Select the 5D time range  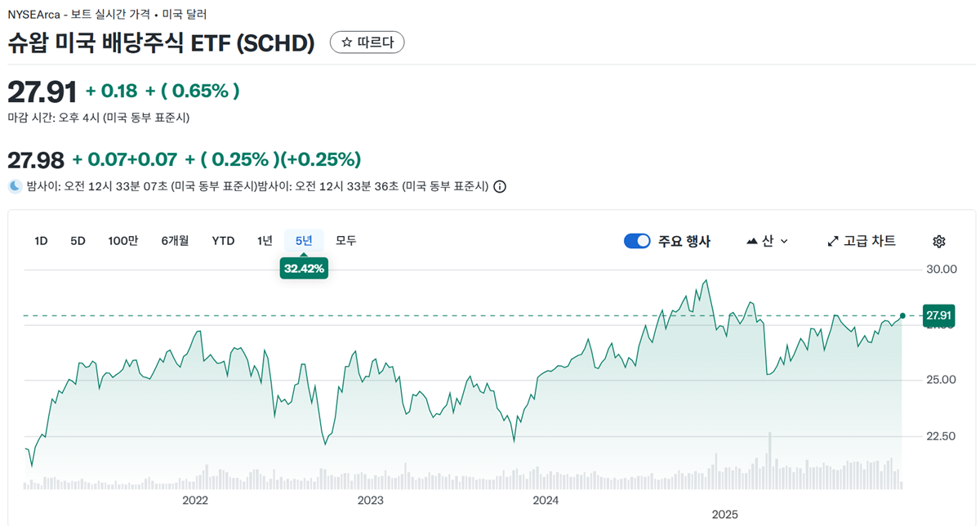[78, 241]
